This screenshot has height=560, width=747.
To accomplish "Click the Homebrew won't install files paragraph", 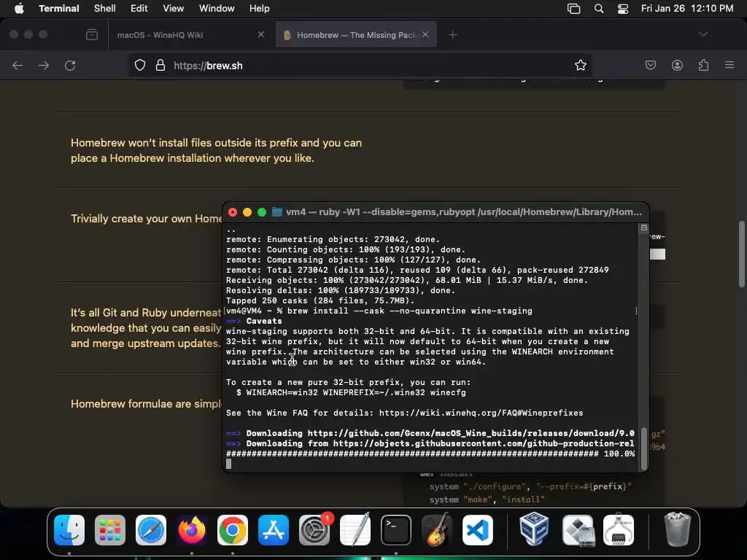I will (x=216, y=150).
